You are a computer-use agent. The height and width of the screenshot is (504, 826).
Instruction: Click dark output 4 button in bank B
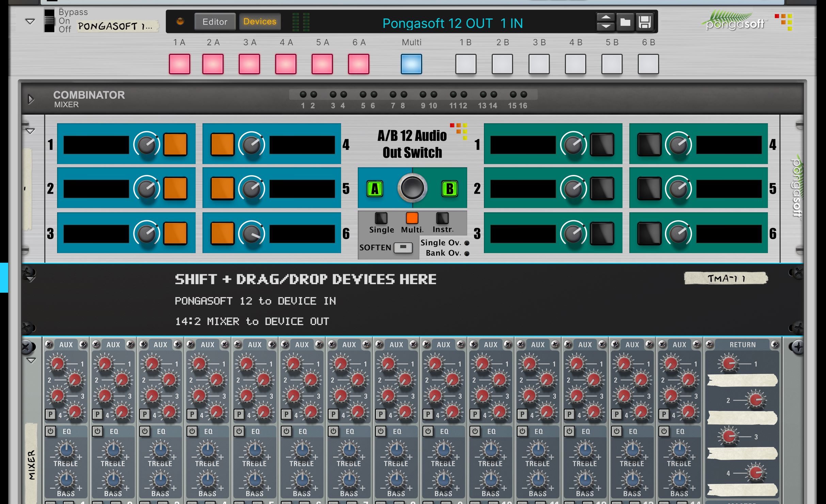pyautogui.click(x=649, y=145)
